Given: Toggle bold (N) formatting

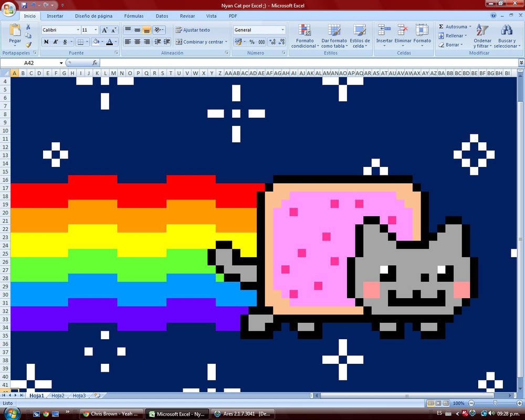Looking at the screenshot, I should (46, 42).
